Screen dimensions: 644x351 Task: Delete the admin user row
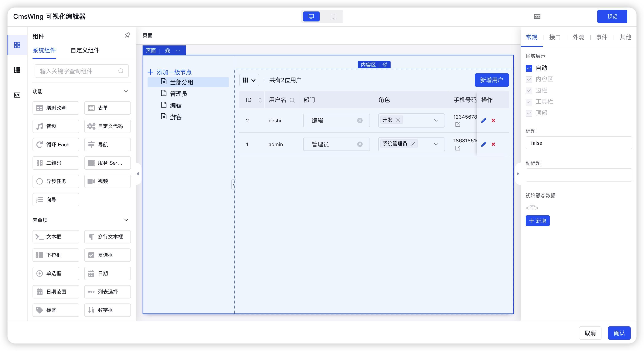click(x=493, y=144)
